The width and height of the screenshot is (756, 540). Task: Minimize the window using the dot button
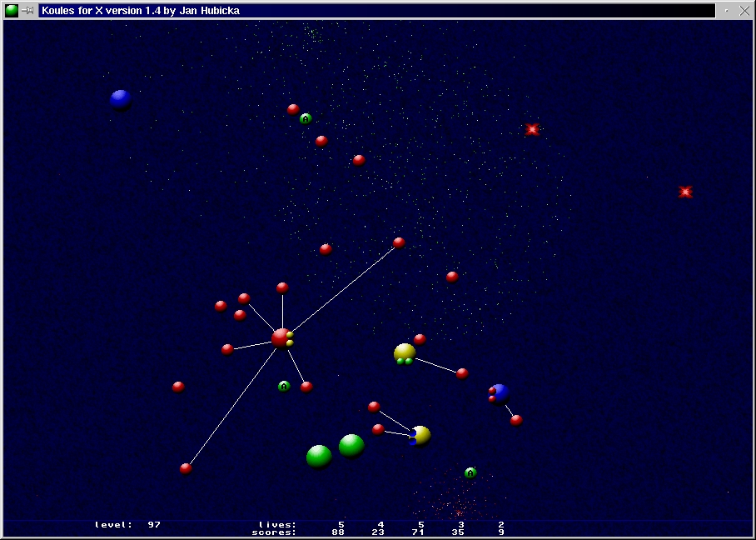coord(726,11)
